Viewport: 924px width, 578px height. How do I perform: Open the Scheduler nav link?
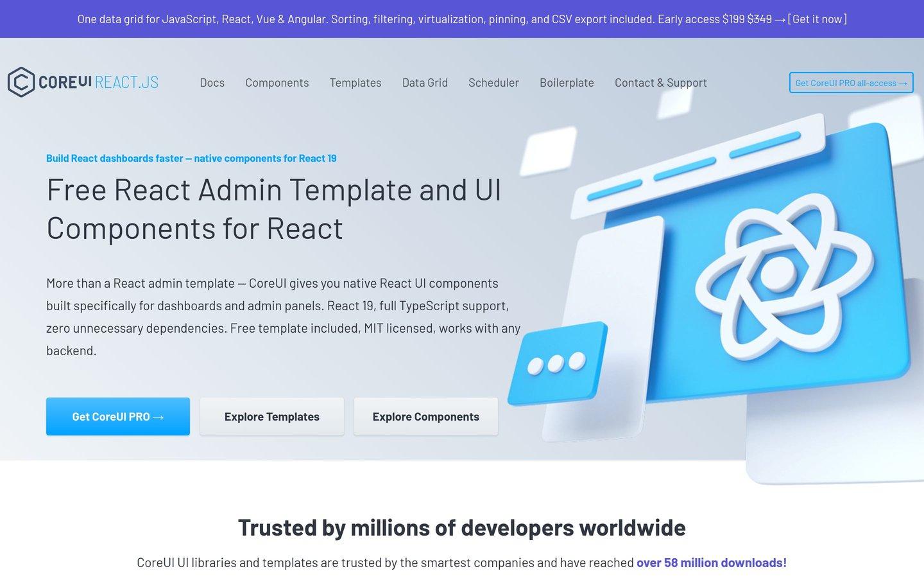pos(493,83)
